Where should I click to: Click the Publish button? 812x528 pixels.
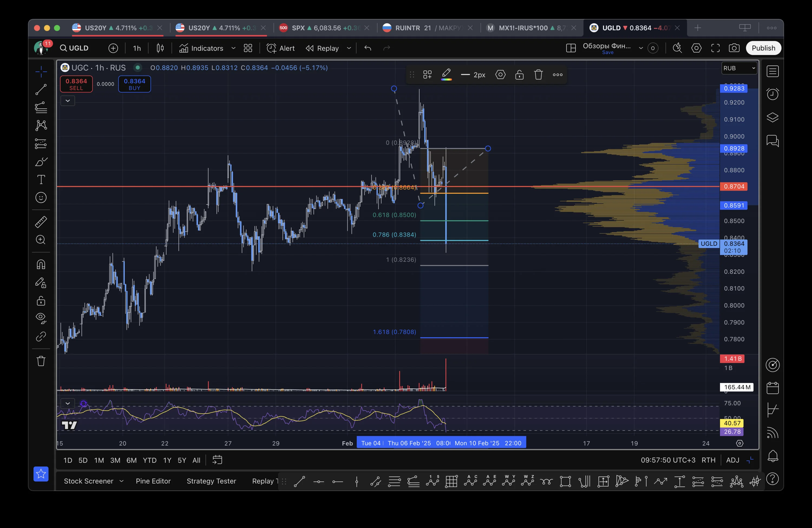pos(763,48)
